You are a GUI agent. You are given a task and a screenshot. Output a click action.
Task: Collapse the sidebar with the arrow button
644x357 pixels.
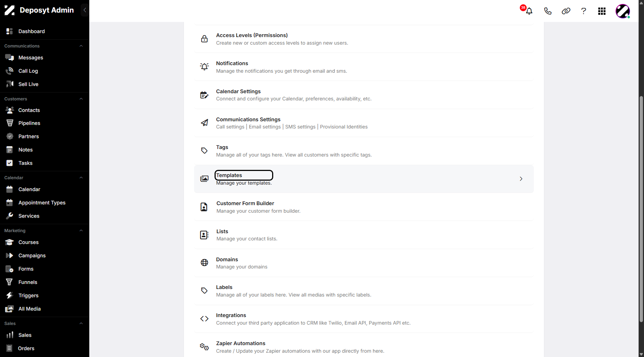(x=85, y=10)
